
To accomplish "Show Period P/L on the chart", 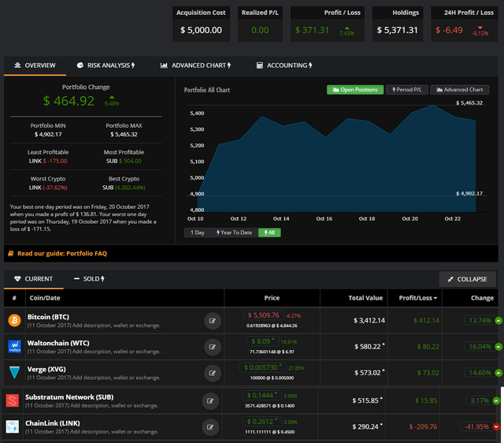I will (x=406, y=90).
